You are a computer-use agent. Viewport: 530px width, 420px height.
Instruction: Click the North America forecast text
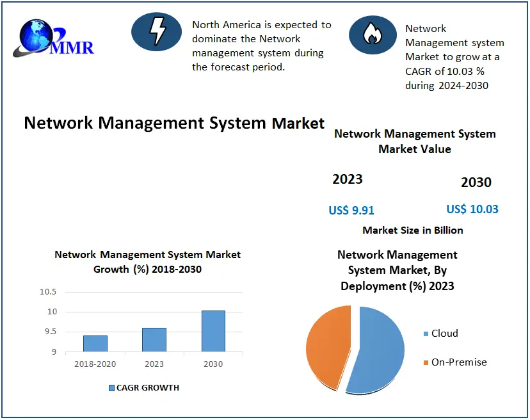click(261, 45)
